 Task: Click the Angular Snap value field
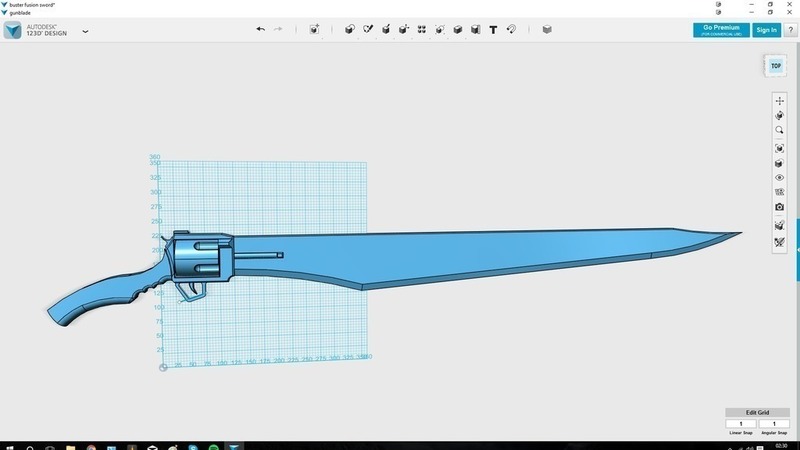coord(774,424)
